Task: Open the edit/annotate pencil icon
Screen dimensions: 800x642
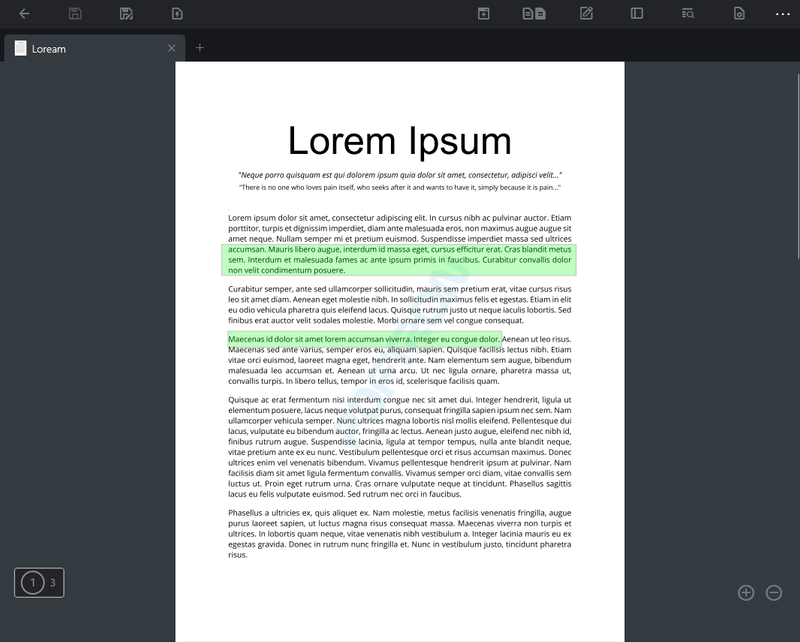Action: (x=586, y=13)
